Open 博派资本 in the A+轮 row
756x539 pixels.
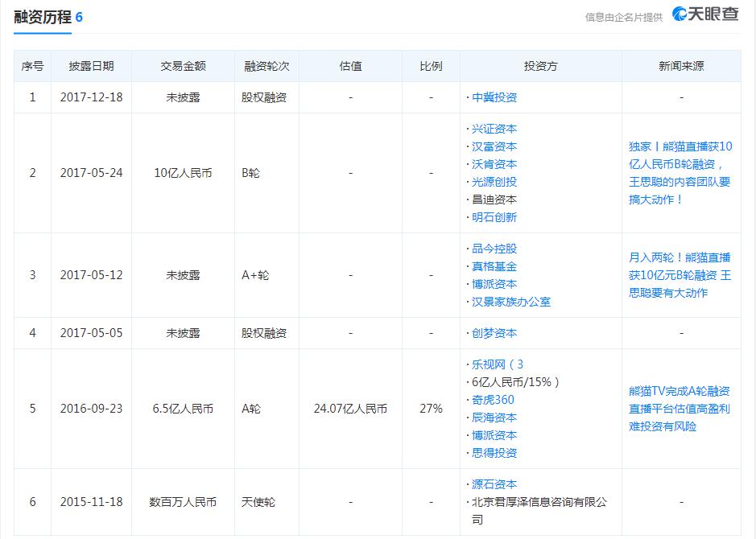point(494,284)
